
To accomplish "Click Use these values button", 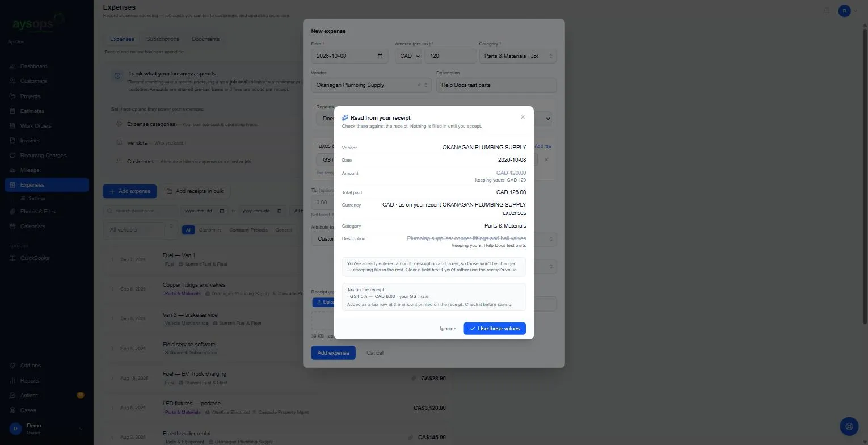I will (494, 329).
